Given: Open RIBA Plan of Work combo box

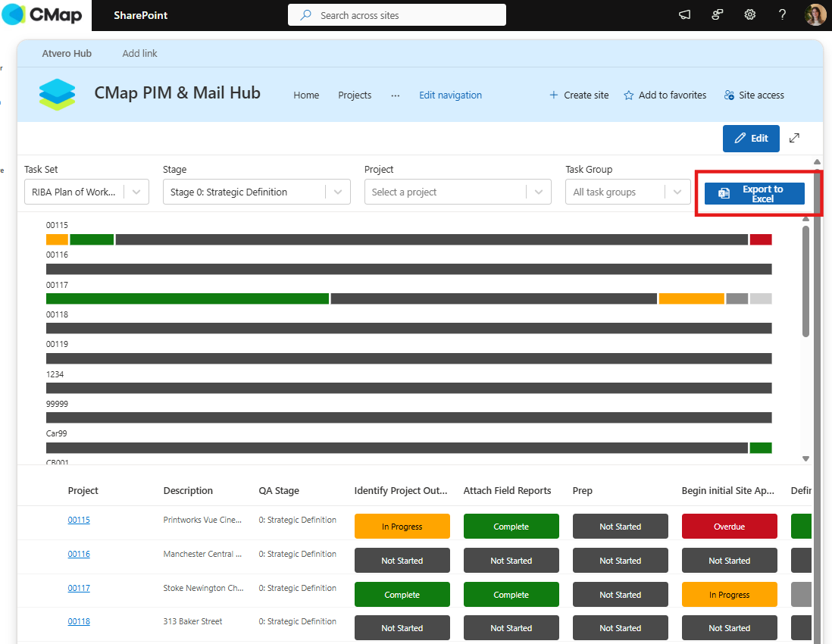Looking at the screenshot, I should pyautogui.click(x=86, y=192).
